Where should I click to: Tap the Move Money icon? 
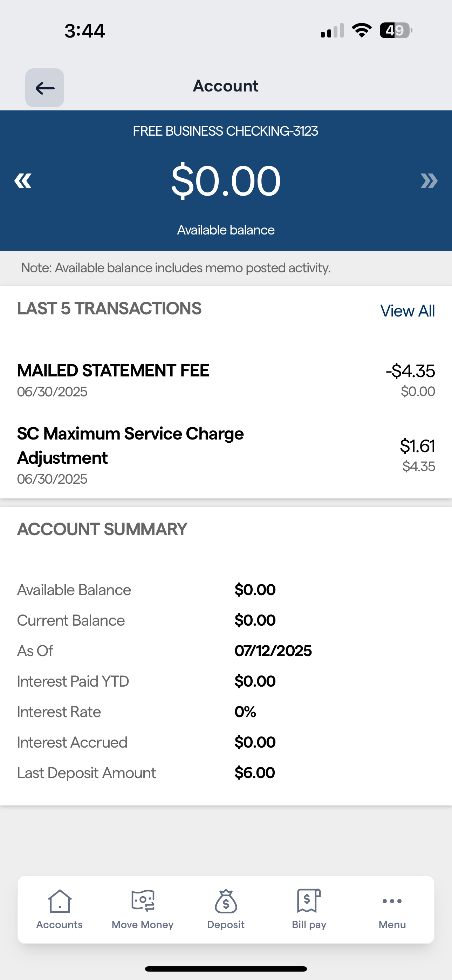tap(143, 901)
